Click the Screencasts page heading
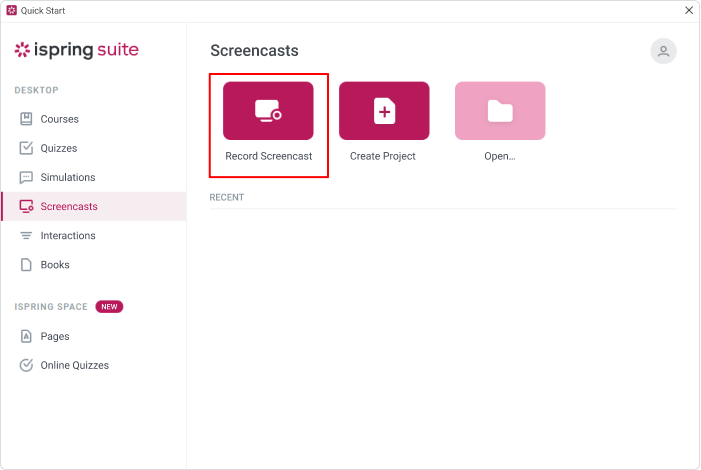The height and width of the screenshot is (470, 701). 254,51
